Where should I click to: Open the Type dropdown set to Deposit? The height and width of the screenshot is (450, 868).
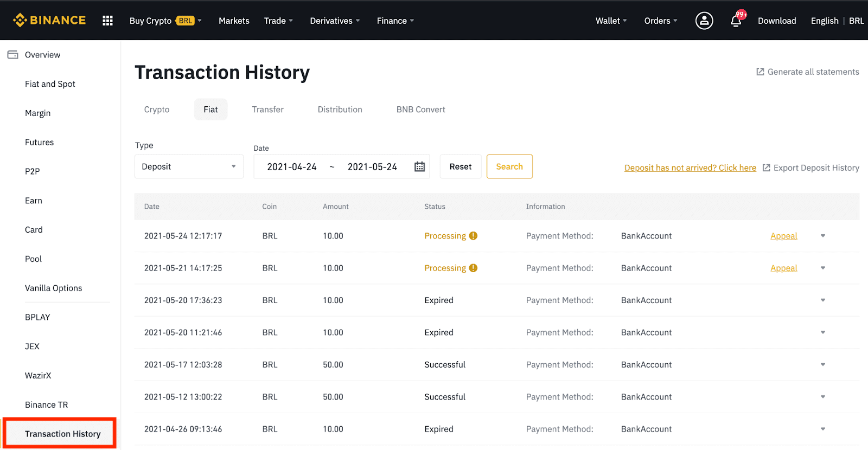189,167
